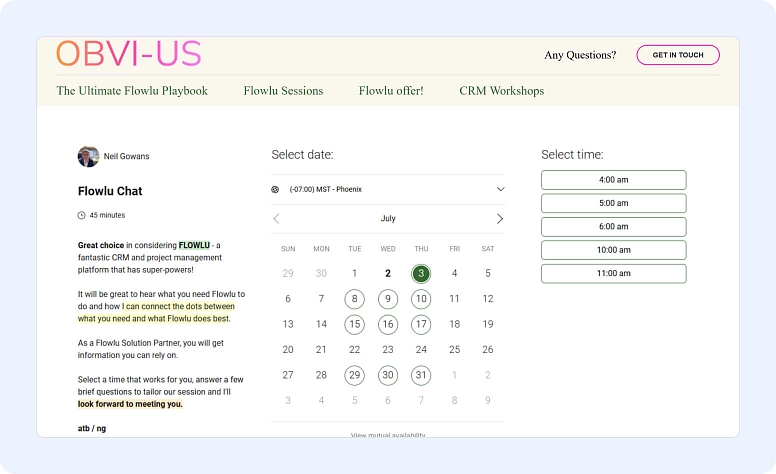This screenshot has height=474, width=776.
Task: Select July 31 on the calendar
Action: tap(421, 375)
